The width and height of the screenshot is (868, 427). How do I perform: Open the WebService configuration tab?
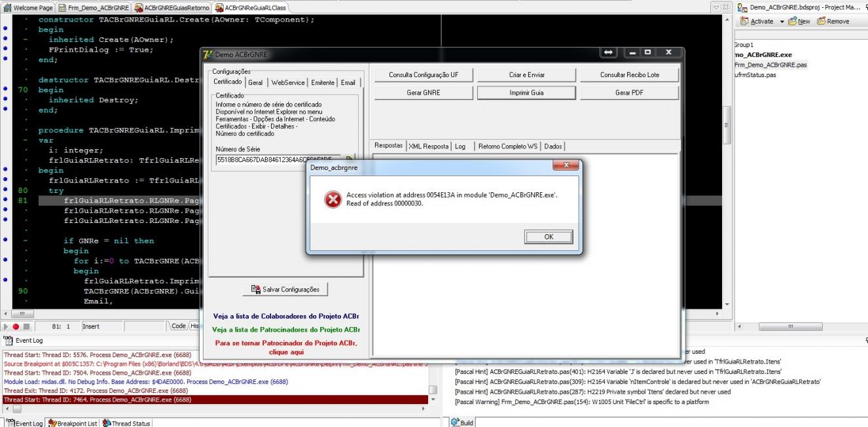coord(288,82)
